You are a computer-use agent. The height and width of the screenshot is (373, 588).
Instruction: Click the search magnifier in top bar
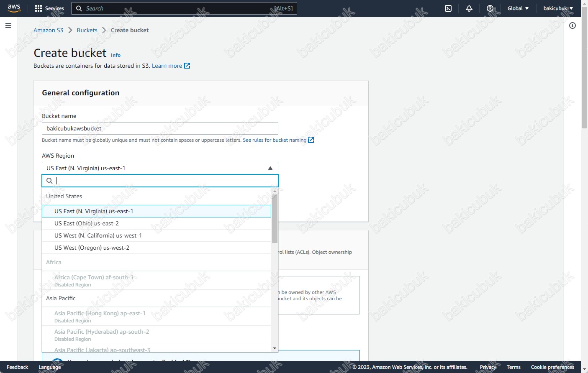click(x=79, y=8)
